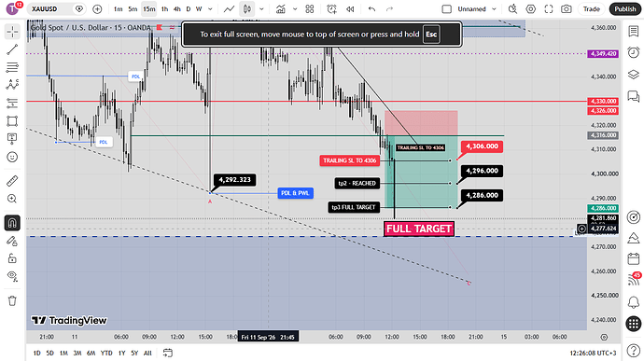
Task: Select the line chart style icon
Action: click(x=230, y=8)
